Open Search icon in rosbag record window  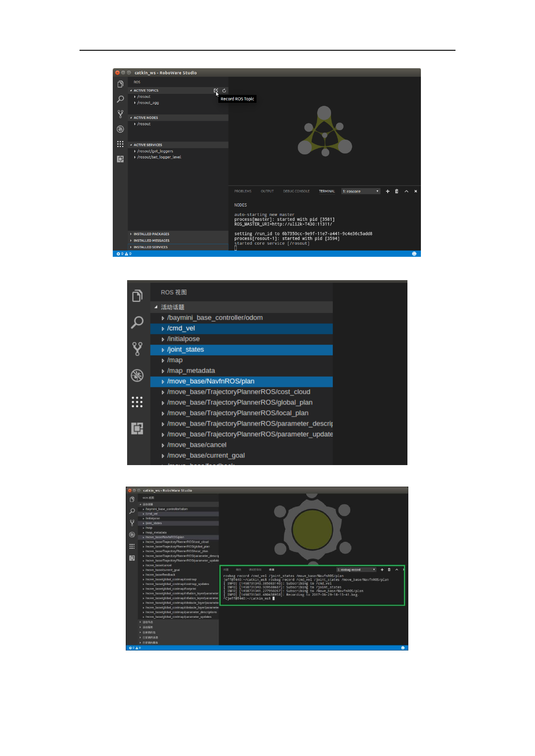point(132,511)
